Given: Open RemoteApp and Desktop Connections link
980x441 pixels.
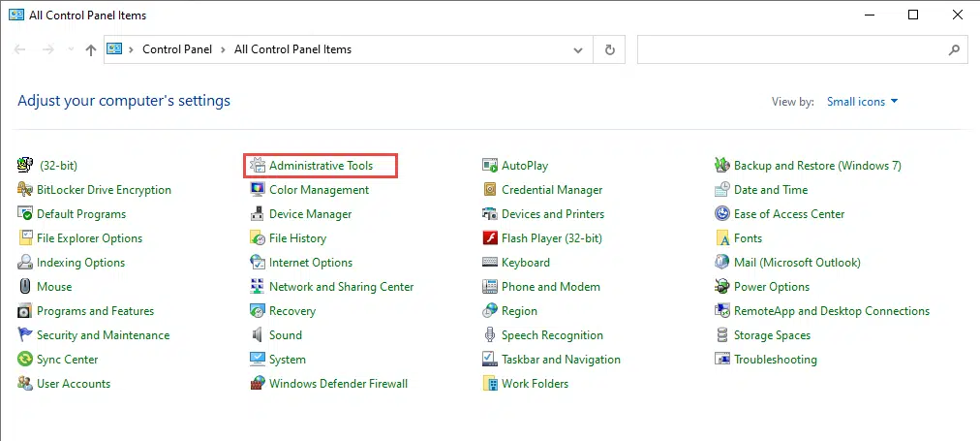Looking at the screenshot, I should [832, 311].
